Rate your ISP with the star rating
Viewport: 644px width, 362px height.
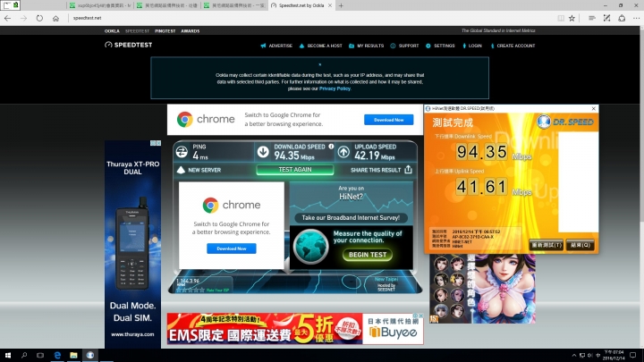(x=191, y=290)
